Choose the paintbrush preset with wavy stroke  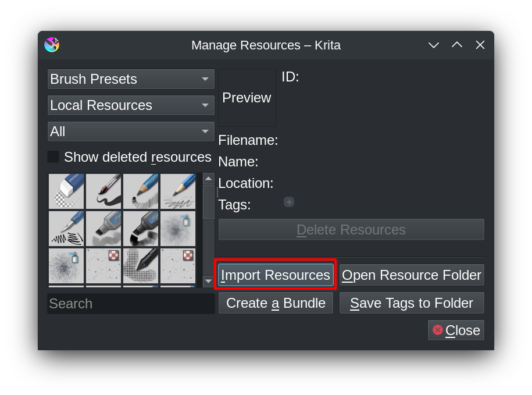click(103, 191)
